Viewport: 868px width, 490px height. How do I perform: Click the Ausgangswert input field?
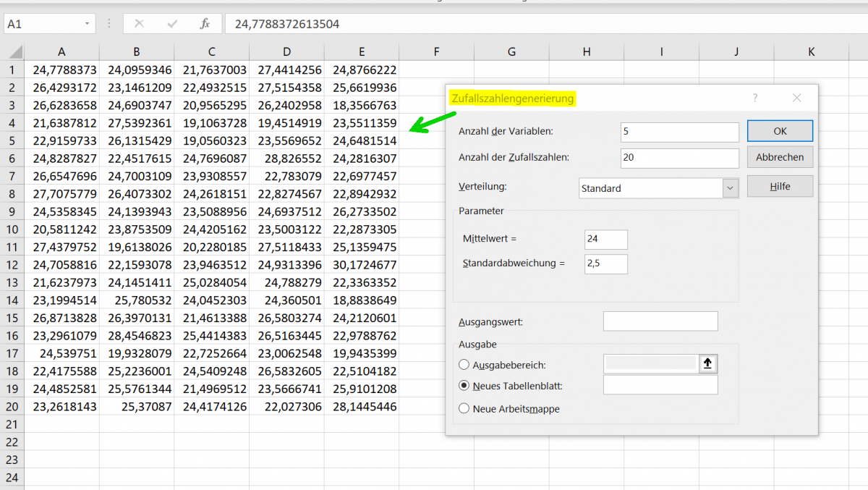(x=660, y=321)
